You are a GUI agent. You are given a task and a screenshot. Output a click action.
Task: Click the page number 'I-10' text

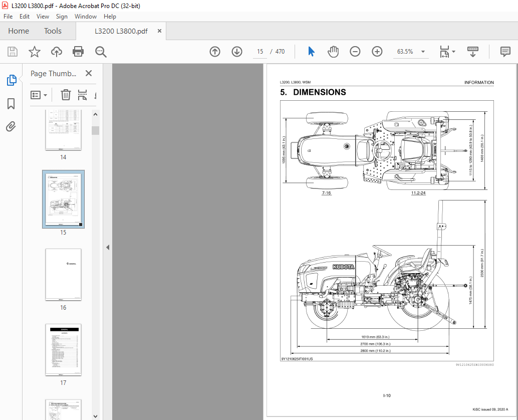pyautogui.click(x=387, y=395)
